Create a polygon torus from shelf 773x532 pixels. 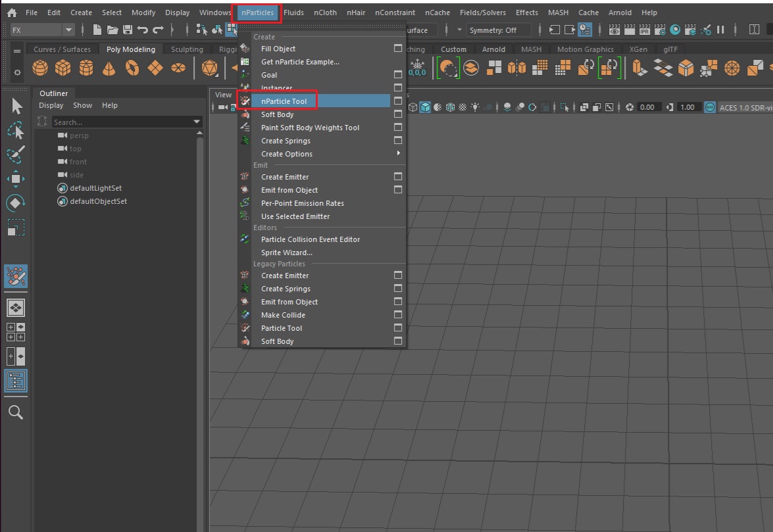(x=132, y=68)
